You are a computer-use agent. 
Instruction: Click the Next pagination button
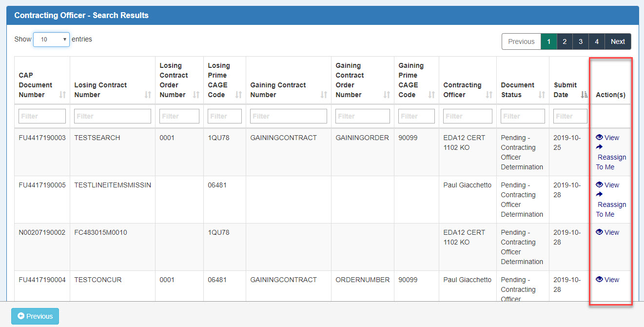click(618, 41)
